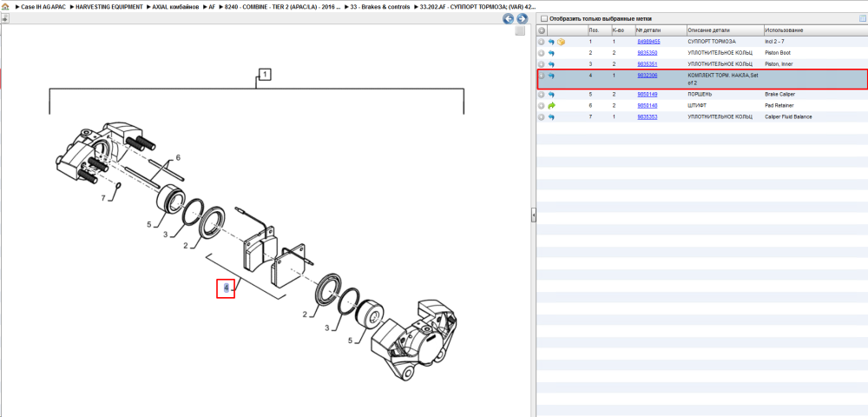Click blue arrow icon on Caliper Fluid Balance row
The image size is (868, 417).
tap(551, 117)
